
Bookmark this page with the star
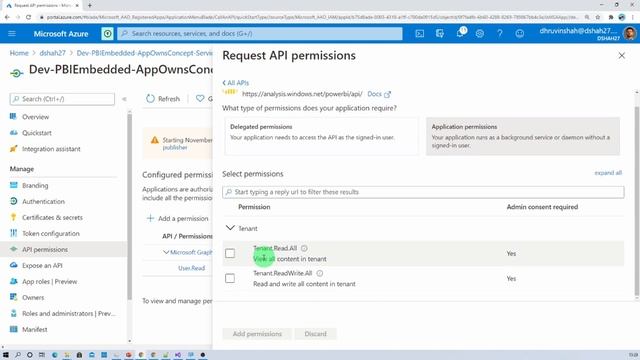(598, 17)
